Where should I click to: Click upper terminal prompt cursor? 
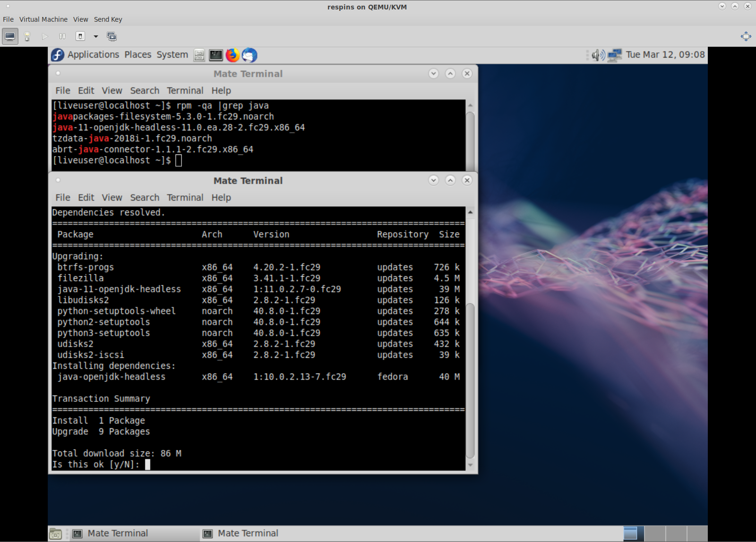pos(179,161)
